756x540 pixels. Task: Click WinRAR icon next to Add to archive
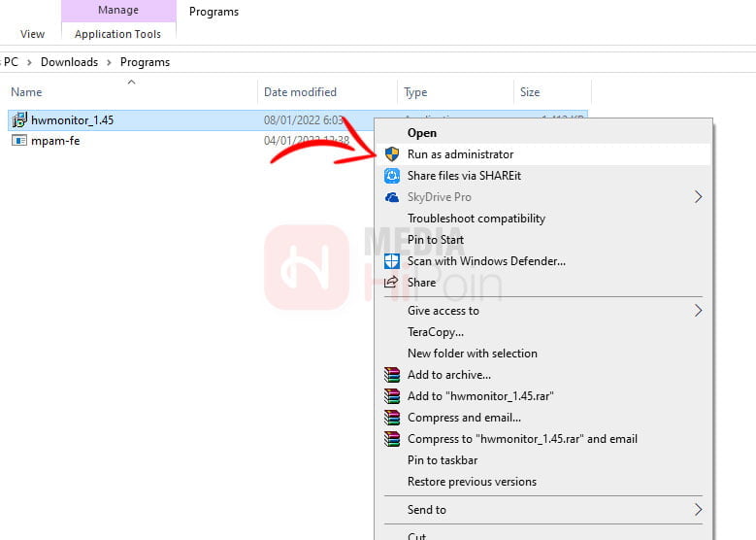[392, 375]
